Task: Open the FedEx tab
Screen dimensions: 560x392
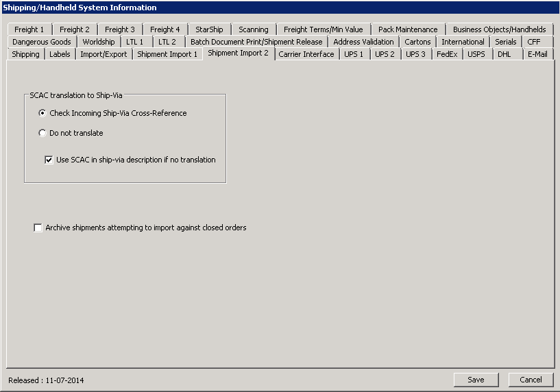Action: 447,54
